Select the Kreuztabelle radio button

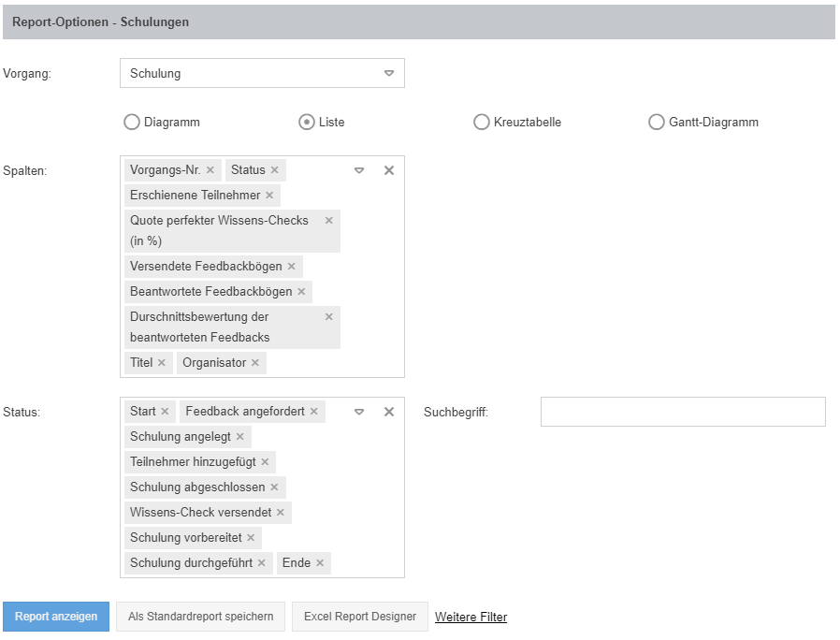[482, 122]
